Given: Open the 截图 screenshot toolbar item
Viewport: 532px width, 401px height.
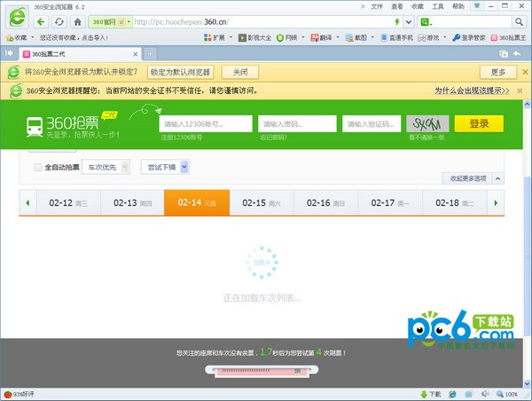Looking at the screenshot, I should [x=356, y=37].
